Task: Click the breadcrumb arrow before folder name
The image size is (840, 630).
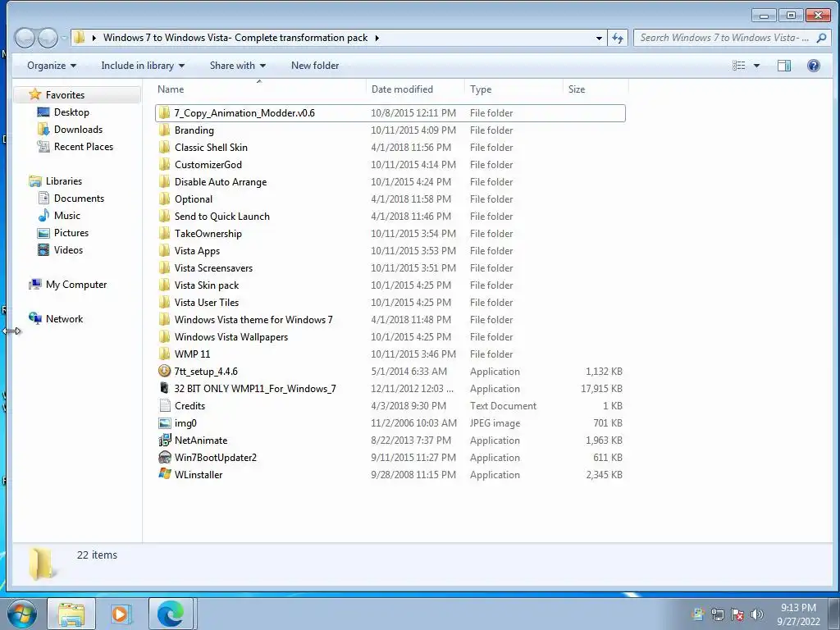Action: [94, 38]
